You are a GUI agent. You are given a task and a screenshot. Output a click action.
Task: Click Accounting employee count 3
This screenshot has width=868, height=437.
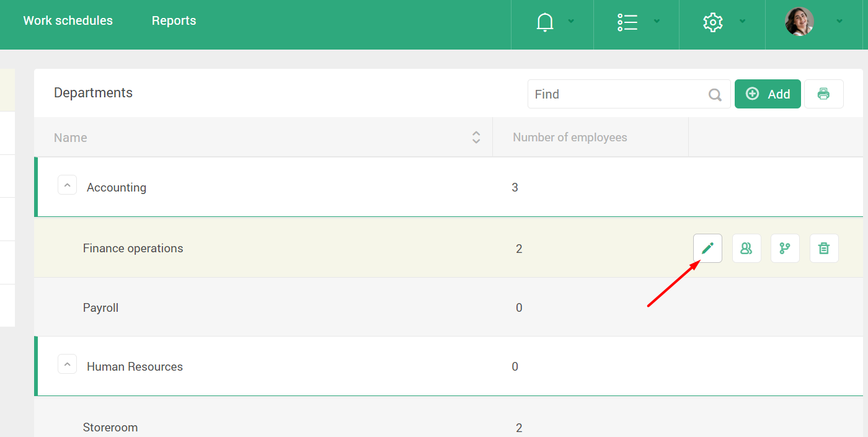pyautogui.click(x=515, y=187)
